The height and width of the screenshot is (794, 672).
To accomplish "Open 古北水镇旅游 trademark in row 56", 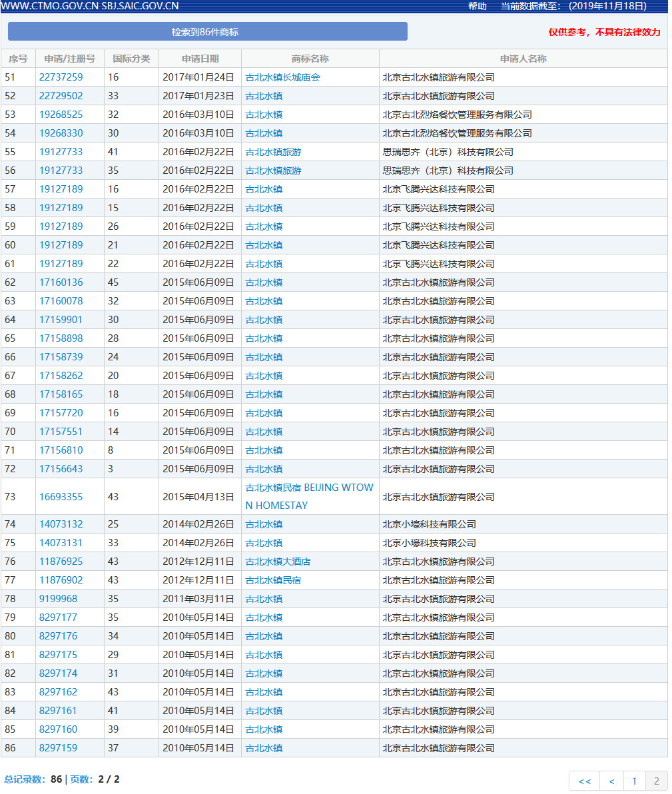I will pyautogui.click(x=274, y=171).
